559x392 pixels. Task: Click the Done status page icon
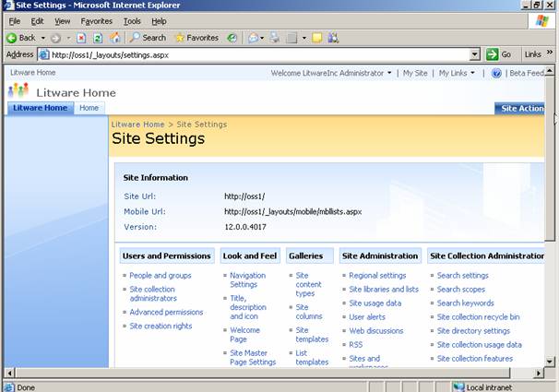[x=9, y=387]
